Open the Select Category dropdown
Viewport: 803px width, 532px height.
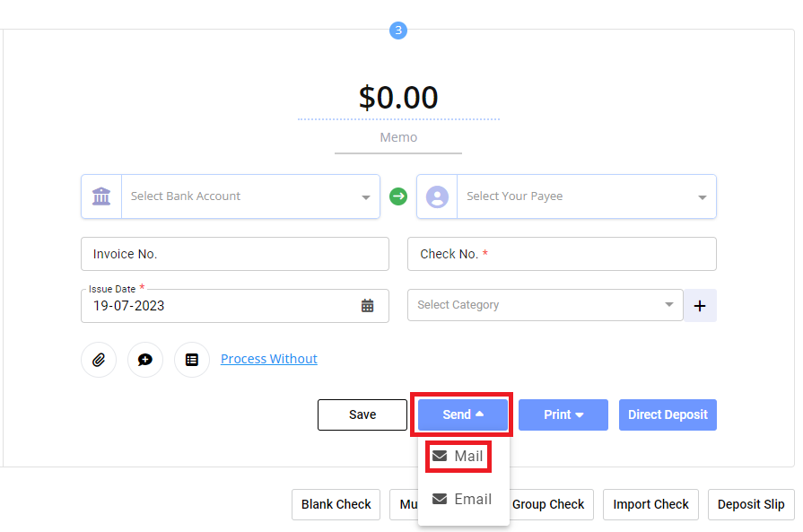[x=668, y=305]
